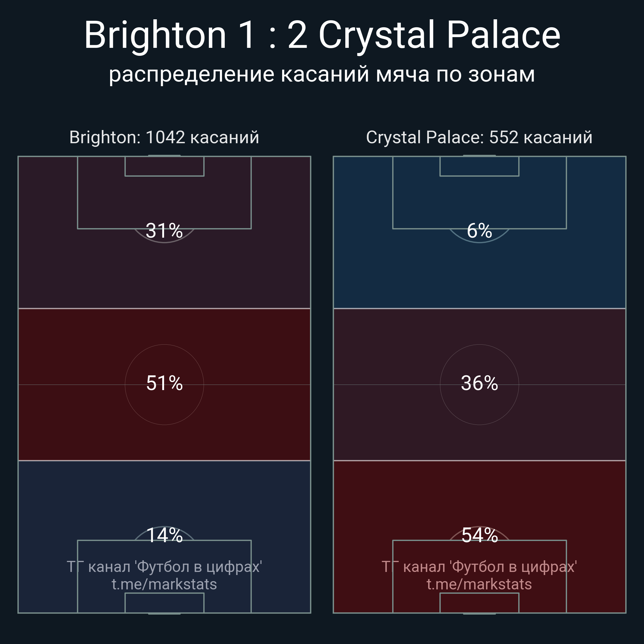Click the "Brighton 1 : 2 Crystal Palace" title
Image resolution: width=644 pixels, height=644 pixels.
(x=322, y=35)
